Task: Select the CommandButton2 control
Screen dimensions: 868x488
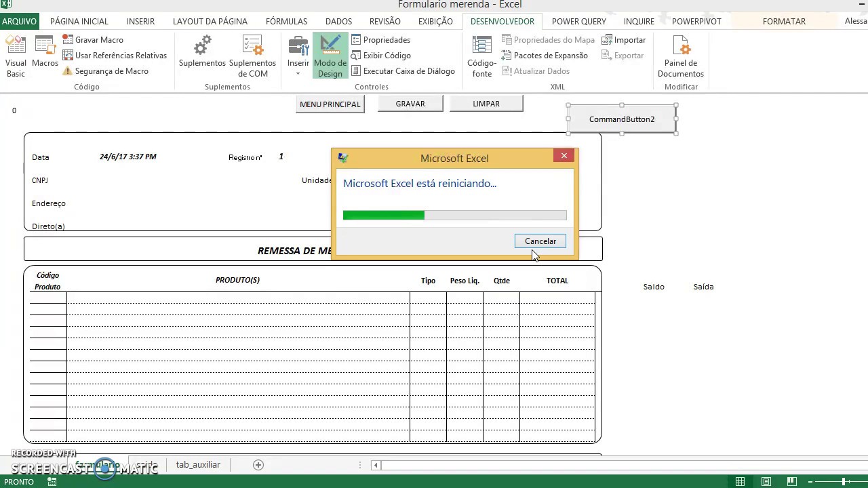Action: (622, 119)
